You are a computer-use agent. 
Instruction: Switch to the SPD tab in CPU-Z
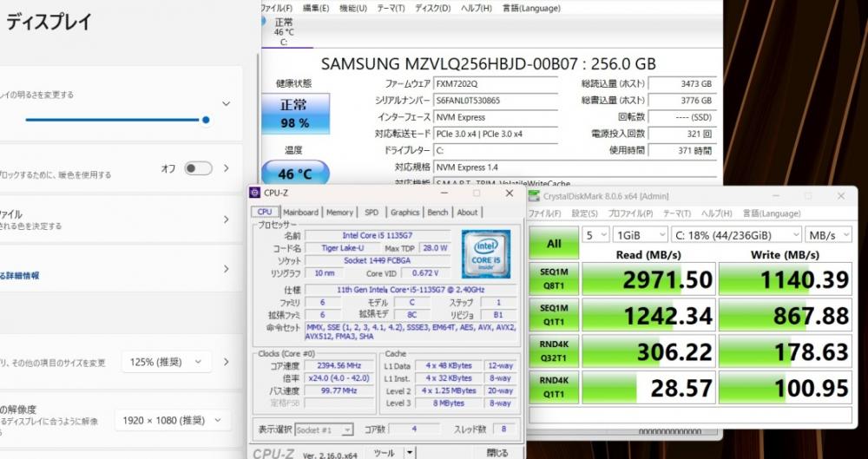(x=372, y=212)
